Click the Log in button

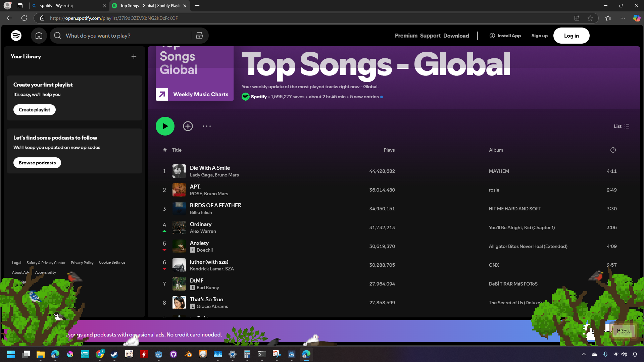pos(571,36)
